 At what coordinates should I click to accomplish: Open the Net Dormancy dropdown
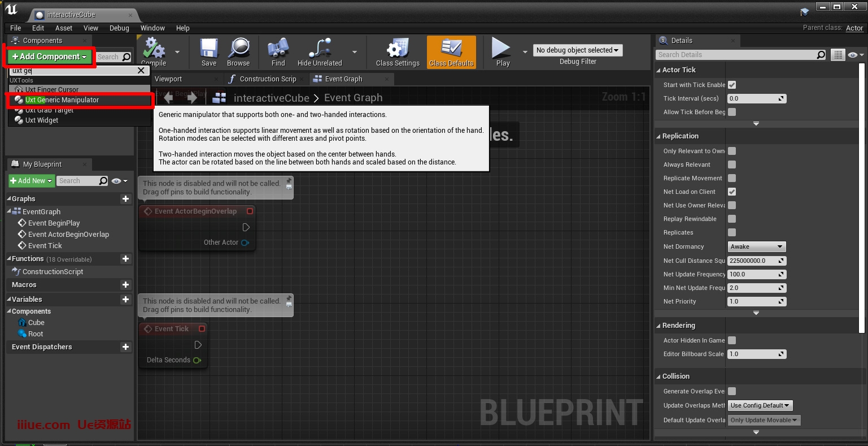point(756,247)
